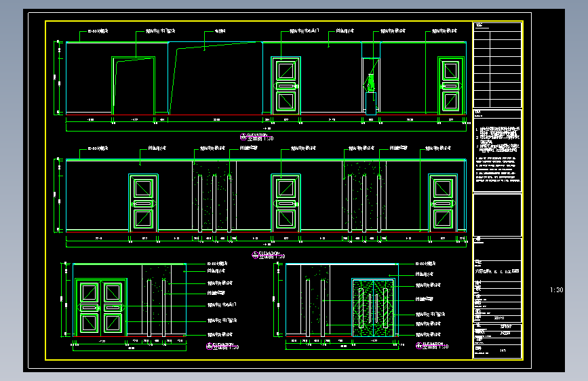Screen dimensions: 588x381
Task: Select the statue in the top elevation niche
Action: (371, 83)
